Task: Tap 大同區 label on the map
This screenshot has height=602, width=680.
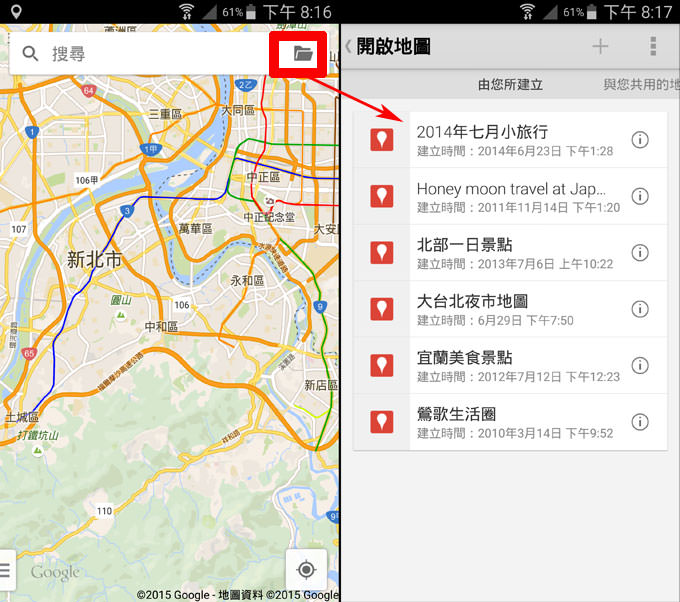Action: [x=238, y=110]
